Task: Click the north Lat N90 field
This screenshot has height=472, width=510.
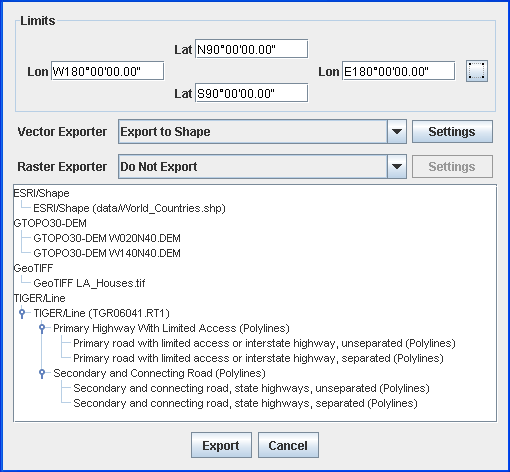Action: (x=251, y=49)
